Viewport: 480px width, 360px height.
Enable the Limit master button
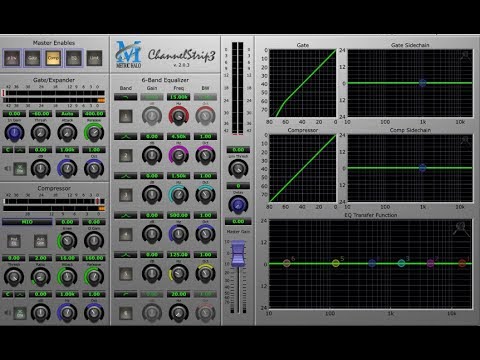(94, 58)
